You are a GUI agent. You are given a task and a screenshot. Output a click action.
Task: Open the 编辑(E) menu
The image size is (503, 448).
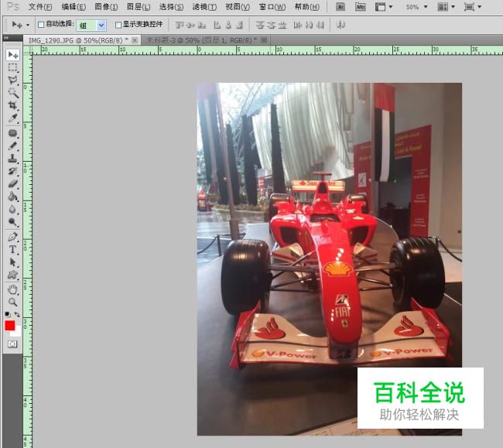pyautogui.click(x=74, y=7)
